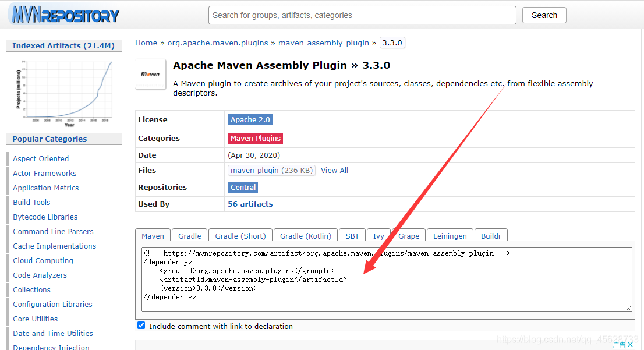
Task: Switch to the Grape tab
Action: click(x=409, y=236)
